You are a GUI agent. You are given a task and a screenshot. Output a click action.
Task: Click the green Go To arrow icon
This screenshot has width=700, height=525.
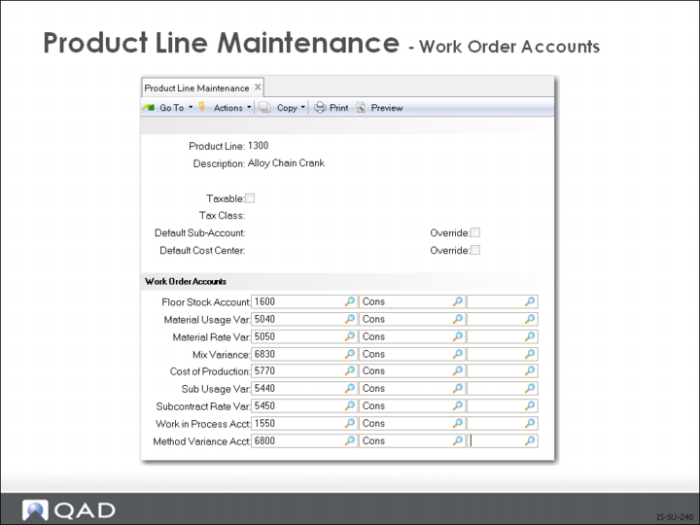click(149, 108)
